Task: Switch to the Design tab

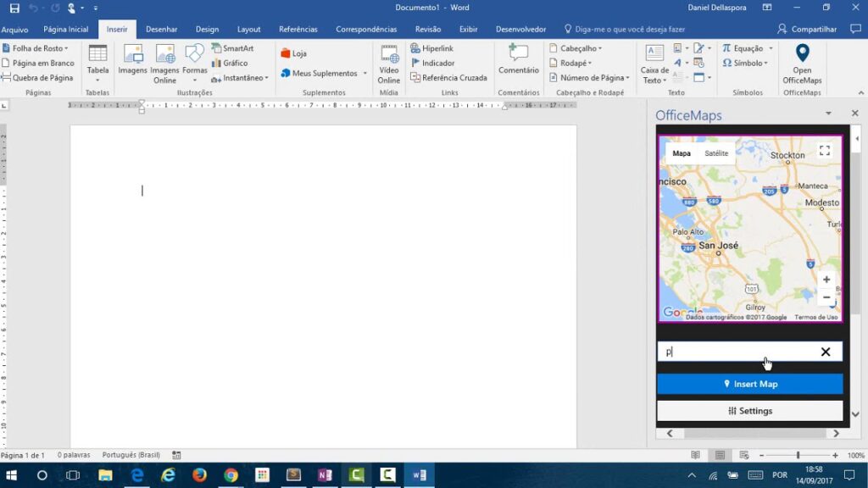Action: pos(207,30)
